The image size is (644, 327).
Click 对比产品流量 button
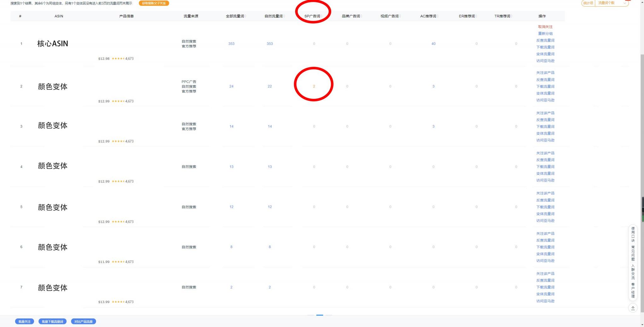coord(83,321)
